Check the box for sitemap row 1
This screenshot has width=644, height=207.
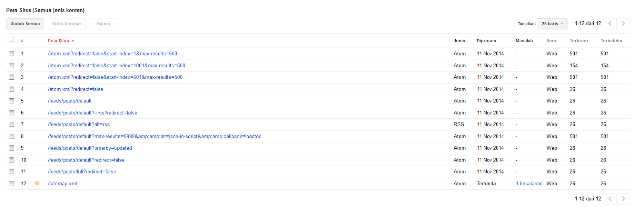pos(11,54)
